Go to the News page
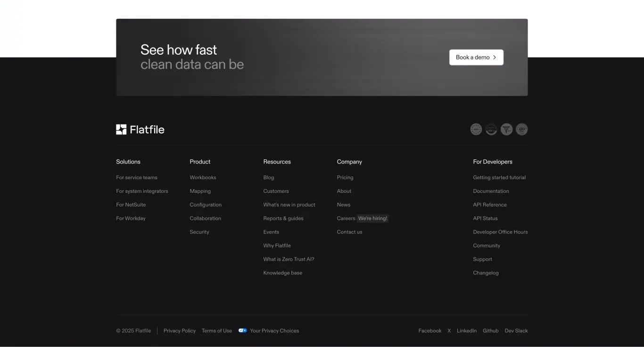644x347 pixels. pyautogui.click(x=344, y=205)
